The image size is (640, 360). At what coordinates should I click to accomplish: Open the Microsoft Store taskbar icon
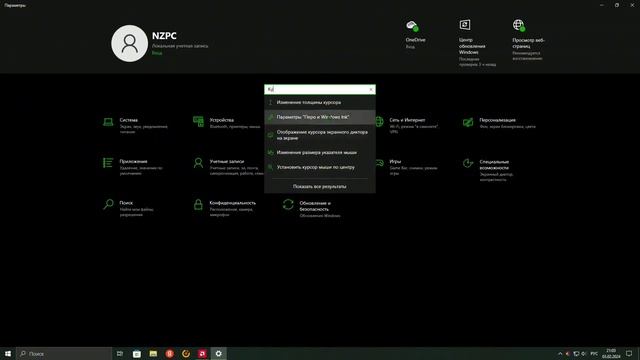pos(137,353)
